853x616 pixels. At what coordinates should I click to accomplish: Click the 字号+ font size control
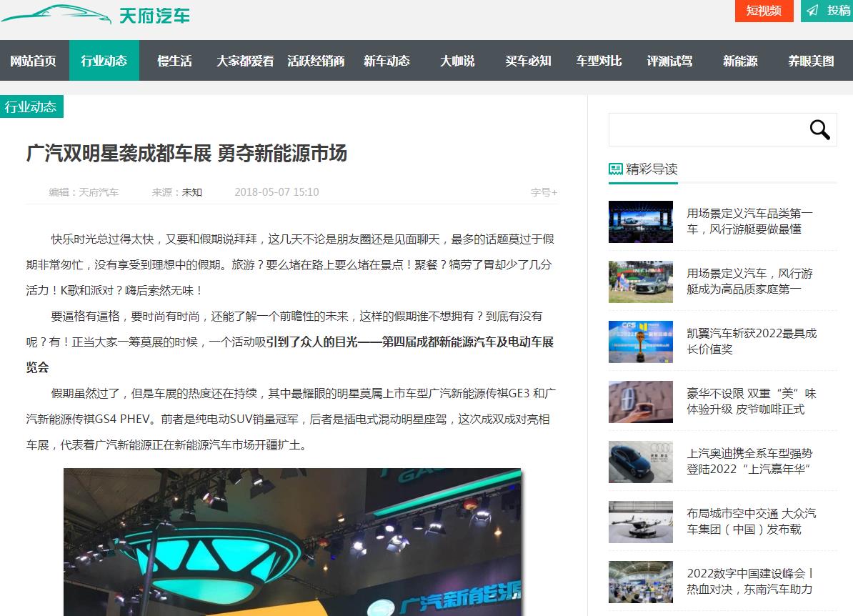[x=544, y=192]
